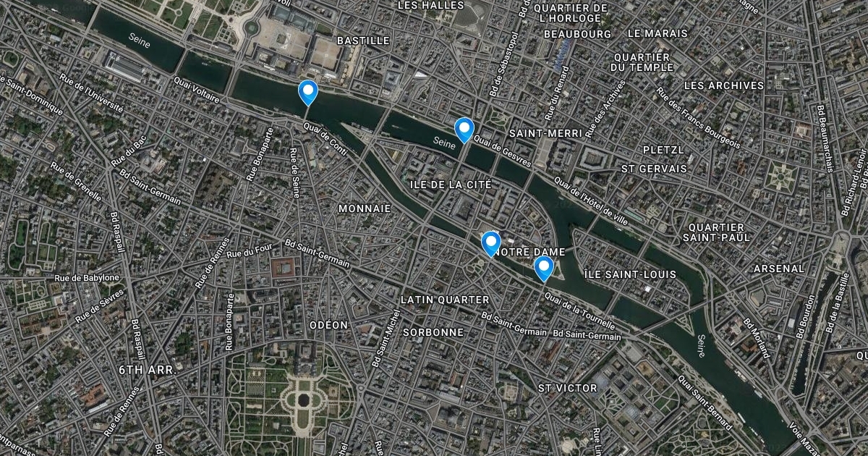
Task: Select the Pletzl neighborhood label
Action: pos(663,150)
